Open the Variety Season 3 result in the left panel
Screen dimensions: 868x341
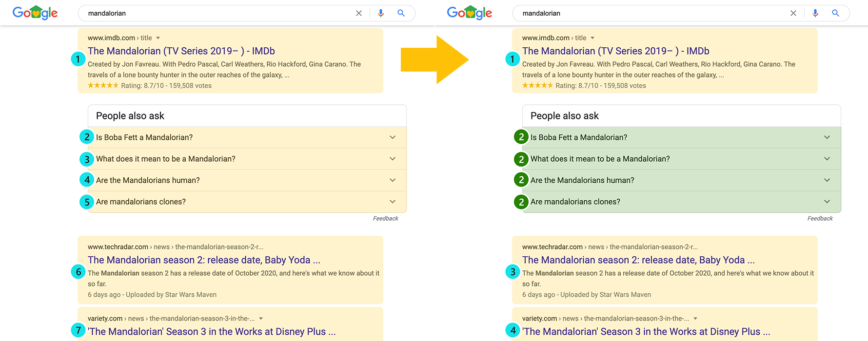click(212, 332)
